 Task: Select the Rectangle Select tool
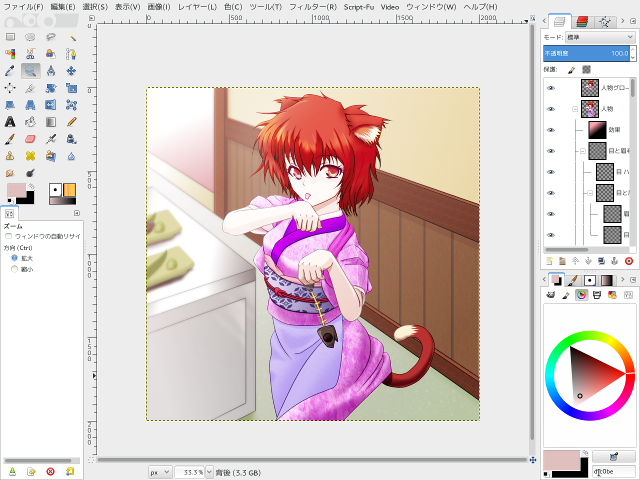10,37
